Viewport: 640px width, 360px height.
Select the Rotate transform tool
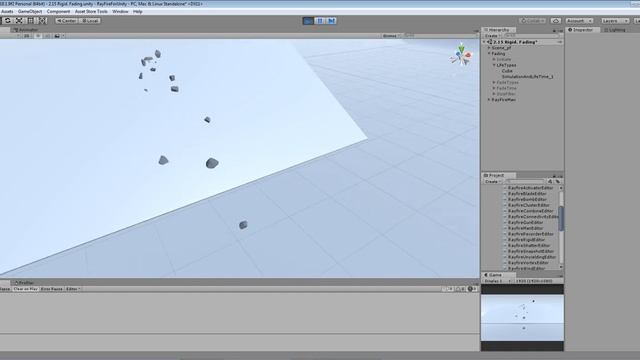[7, 20]
